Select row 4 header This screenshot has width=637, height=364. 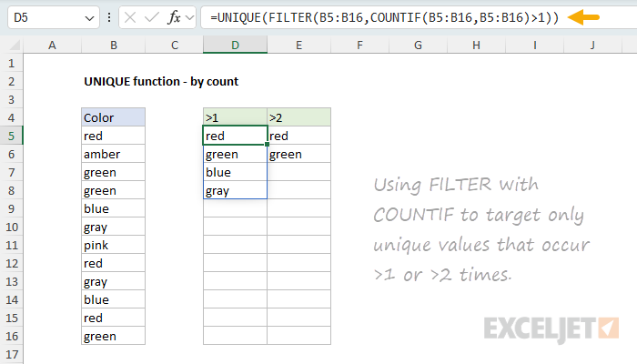[11, 117]
